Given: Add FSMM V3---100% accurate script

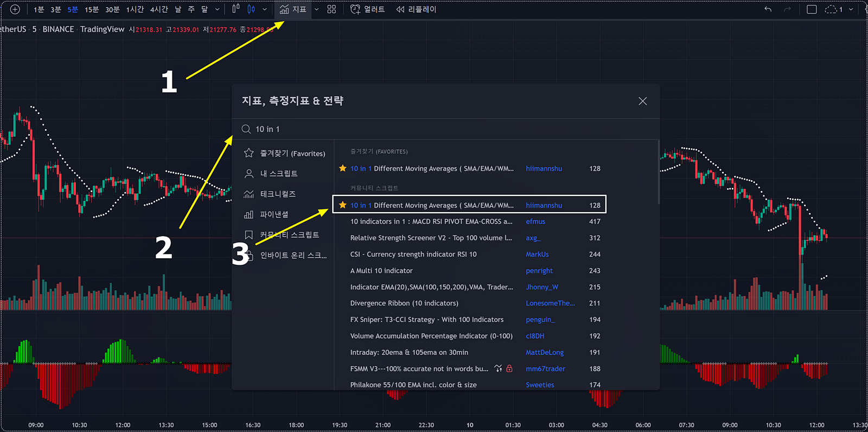Looking at the screenshot, I should pos(419,369).
